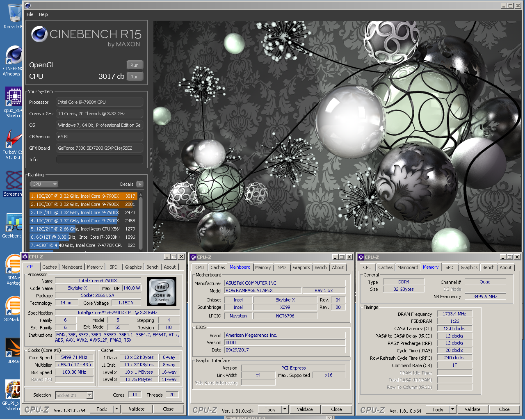Screen dimensions: 525x420
Task: Switch to CPU tab in CPU-Z Memory window
Action: pyautogui.click(x=367, y=267)
